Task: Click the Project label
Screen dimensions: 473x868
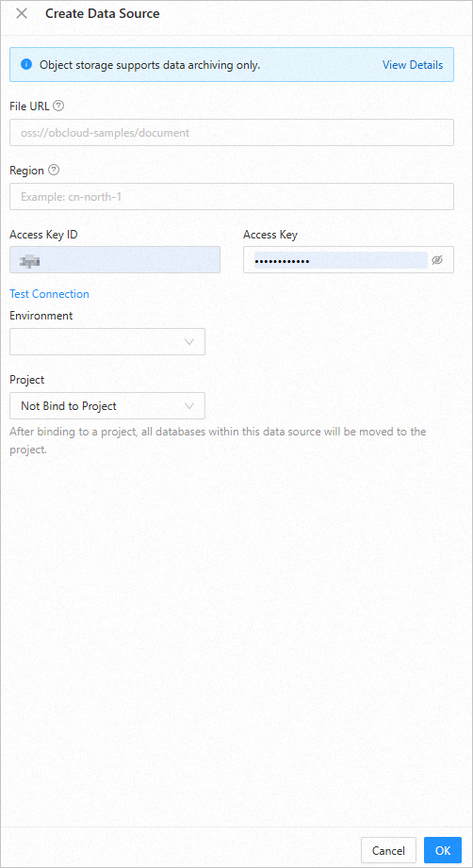Action: (x=27, y=380)
